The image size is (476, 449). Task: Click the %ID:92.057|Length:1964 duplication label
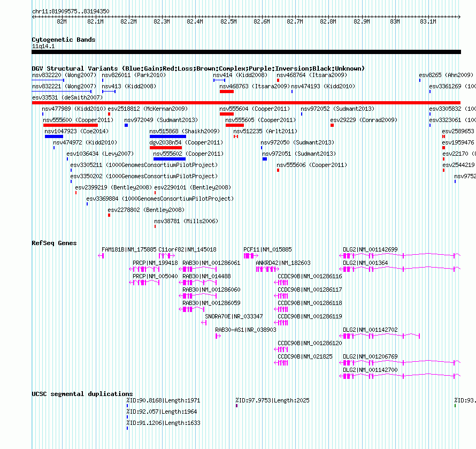[162, 412]
